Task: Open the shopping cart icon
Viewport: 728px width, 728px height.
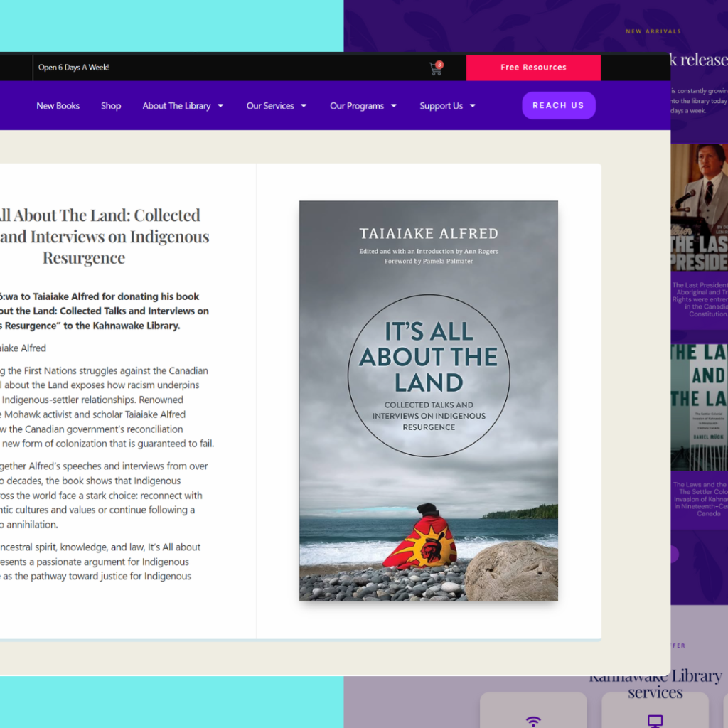Action: (x=435, y=69)
